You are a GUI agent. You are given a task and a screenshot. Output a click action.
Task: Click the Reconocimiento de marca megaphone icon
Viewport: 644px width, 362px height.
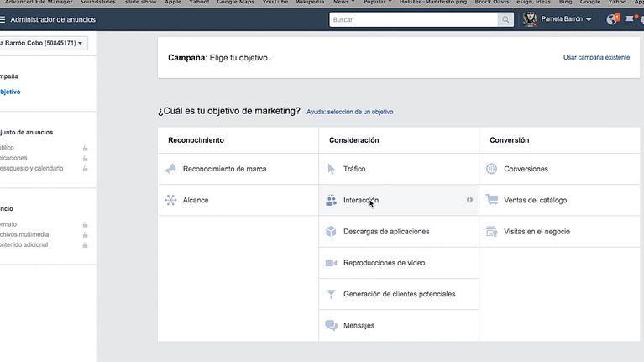coord(170,169)
